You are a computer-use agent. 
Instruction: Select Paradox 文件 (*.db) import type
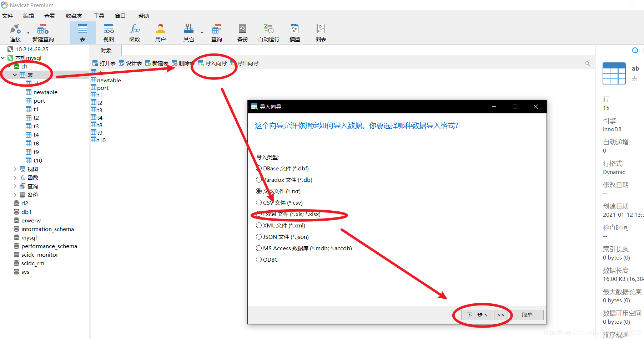coord(284,180)
